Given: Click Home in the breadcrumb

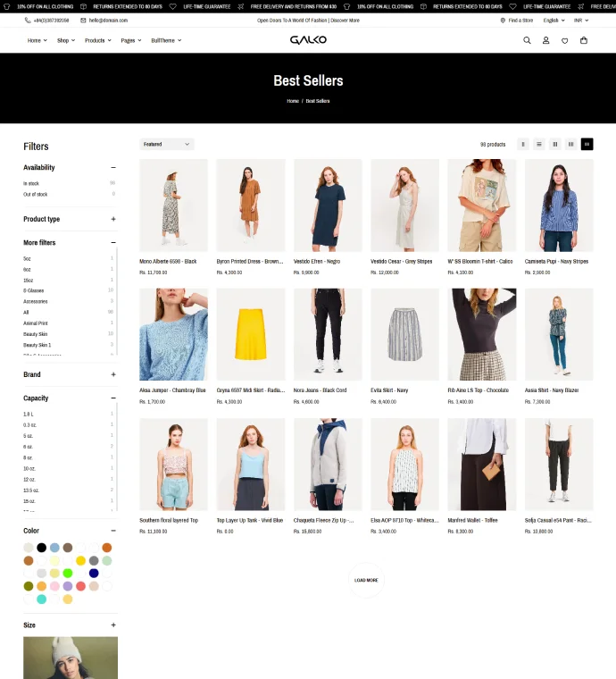Looking at the screenshot, I should tap(293, 101).
